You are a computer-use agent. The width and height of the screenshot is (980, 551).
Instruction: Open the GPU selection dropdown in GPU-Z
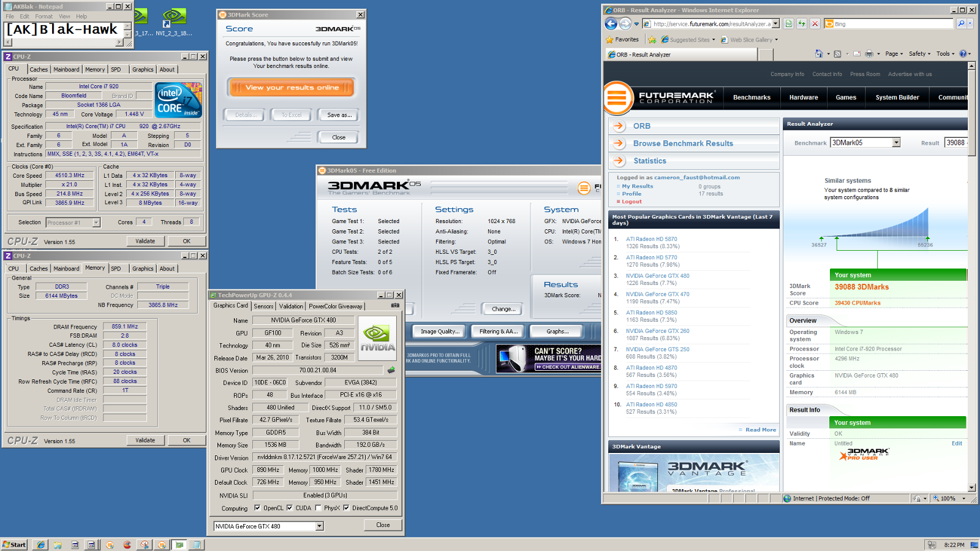(x=319, y=526)
